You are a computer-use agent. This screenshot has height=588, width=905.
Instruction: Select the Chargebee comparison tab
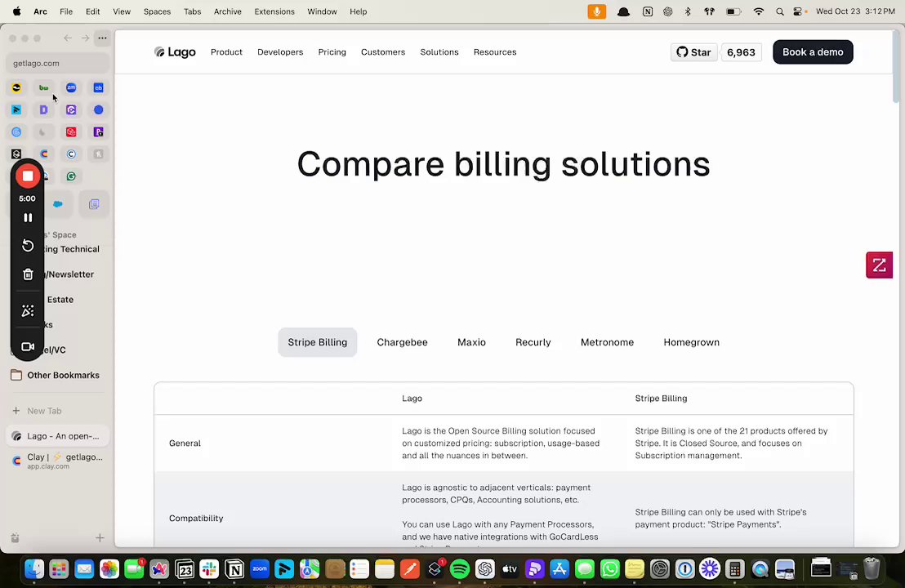[403, 342]
